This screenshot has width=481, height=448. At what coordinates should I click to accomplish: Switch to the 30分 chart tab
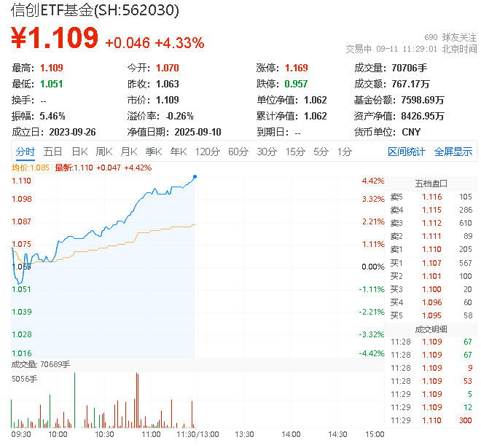click(267, 152)
